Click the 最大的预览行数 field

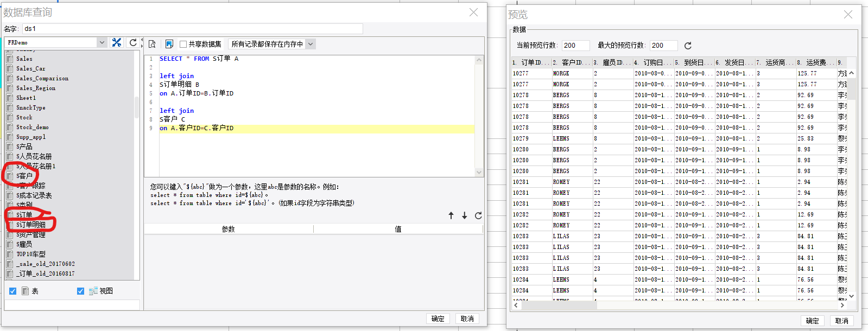pos(663,46)
